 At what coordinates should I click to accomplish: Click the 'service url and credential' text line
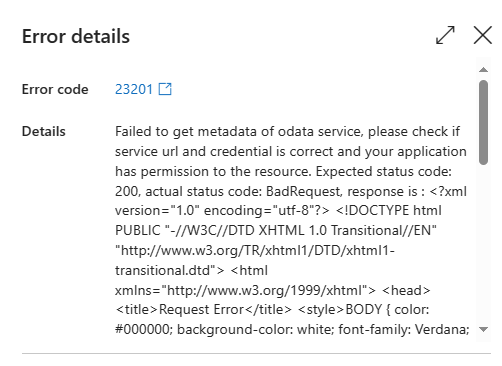point(291,152)
